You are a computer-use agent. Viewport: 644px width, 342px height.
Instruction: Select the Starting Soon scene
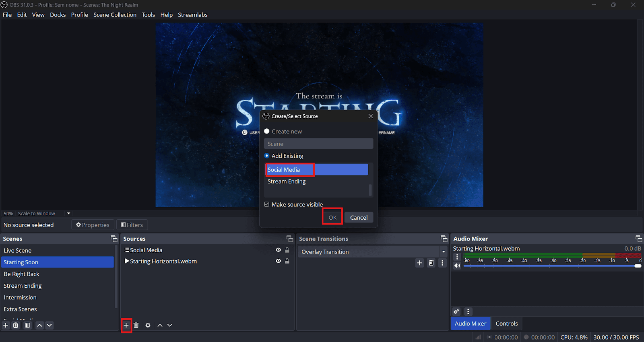click(x=58, y=262)
